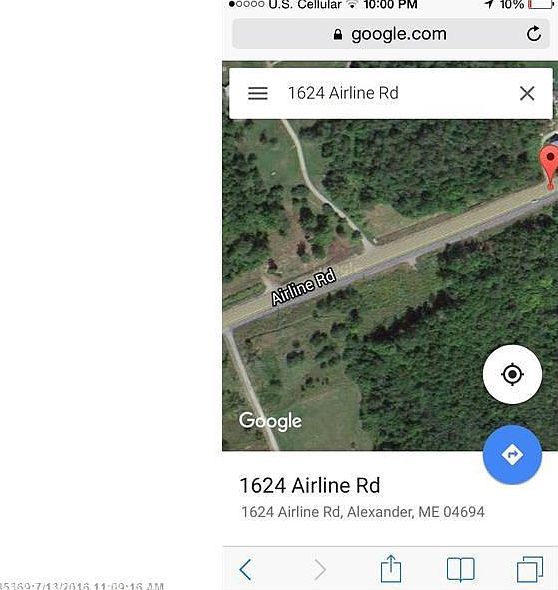Click the Airline Rd map label
The width and height of the screenshot is (558, 590).
(x=303, y=286)
